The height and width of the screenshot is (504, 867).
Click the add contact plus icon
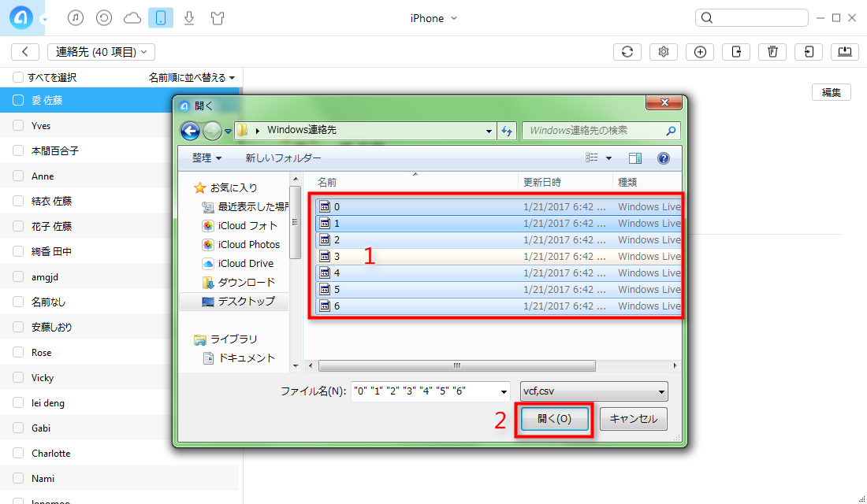pyautogui.click(x=700, y=52)
